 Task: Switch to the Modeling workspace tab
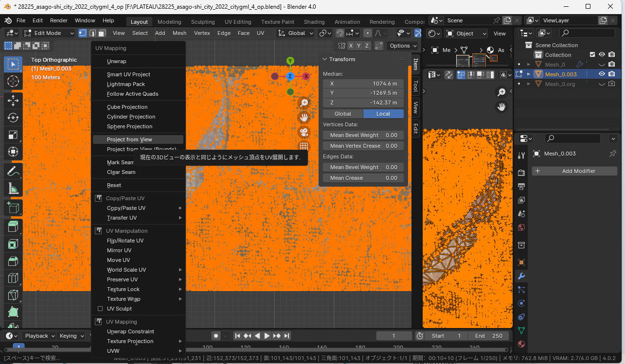tap(169, 22)
